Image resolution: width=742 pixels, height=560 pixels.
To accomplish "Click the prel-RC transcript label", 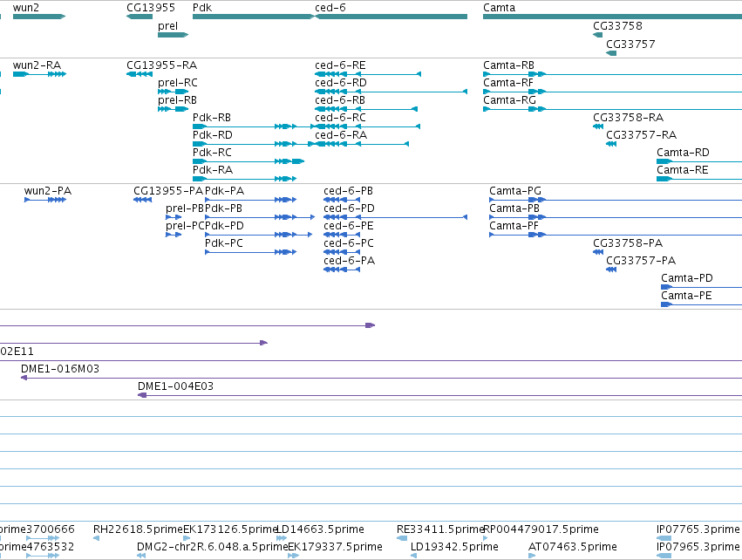I will coord(178,82).
